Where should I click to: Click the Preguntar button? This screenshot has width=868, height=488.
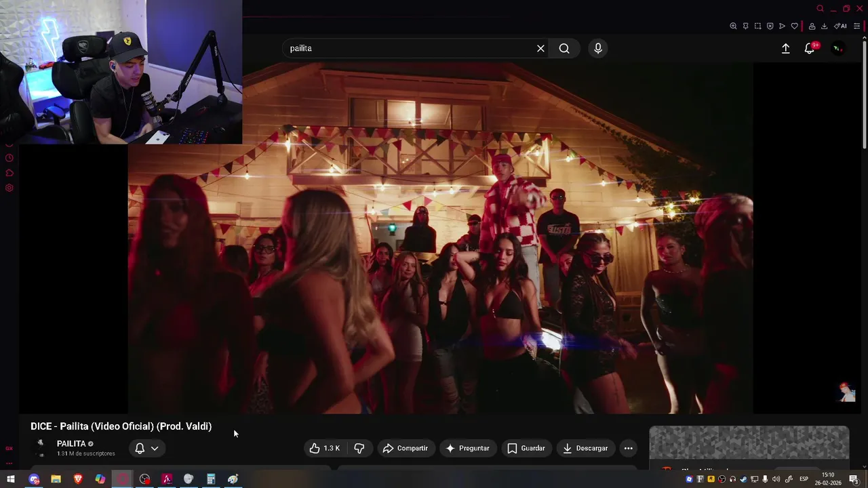[x=467, y=448]
